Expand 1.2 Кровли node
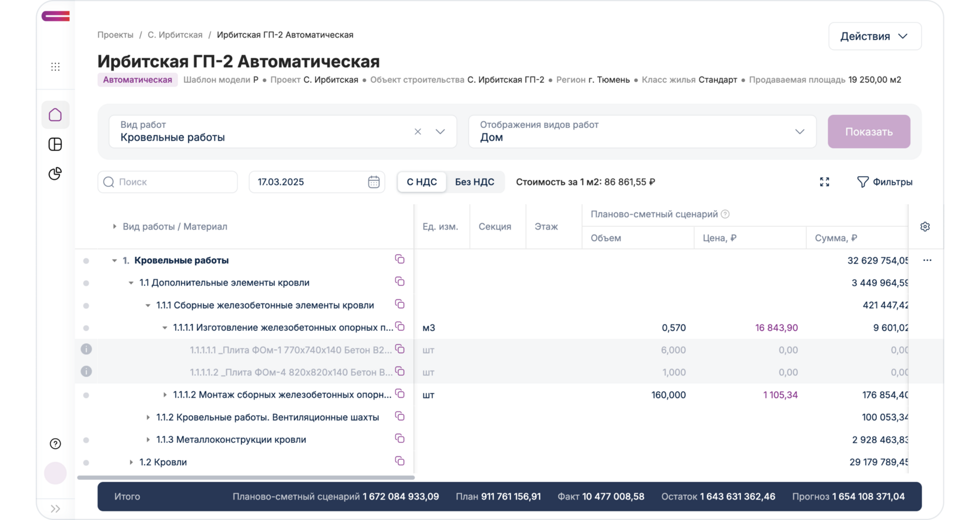 (x=131, y=462)
